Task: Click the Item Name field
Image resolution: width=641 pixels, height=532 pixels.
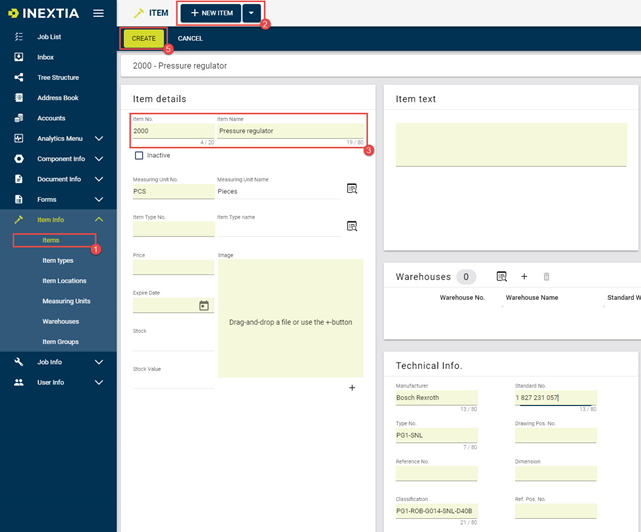Action: pos(290,131)
